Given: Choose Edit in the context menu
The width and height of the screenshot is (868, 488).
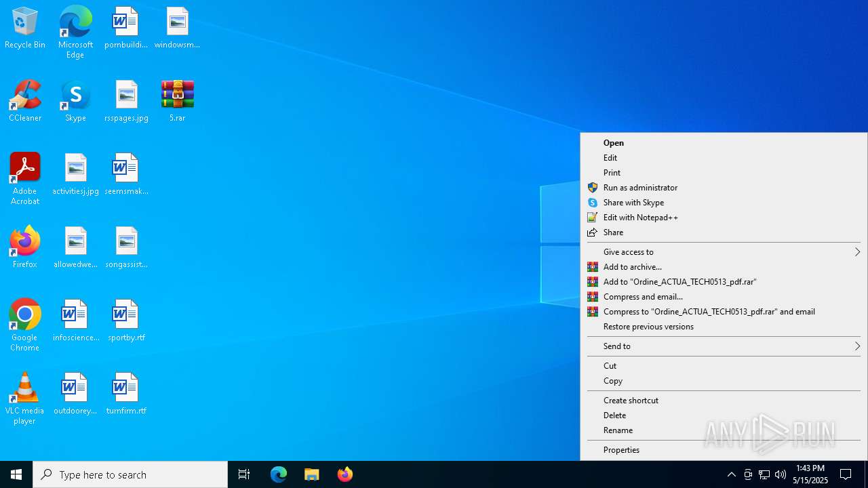Looking at the screenshot, I should click(724, 158).
